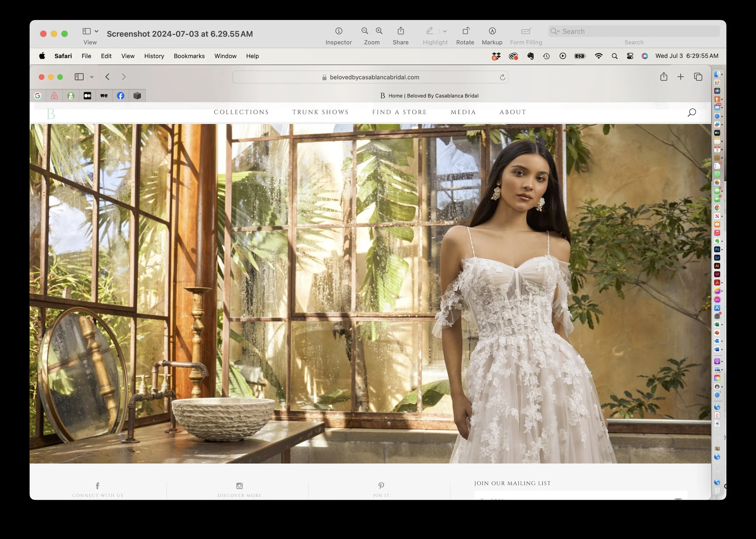The width and height of the screenshot is (756, 539).
Task: Open the Inspector in Preview toolbar
Action: [338, 31]
